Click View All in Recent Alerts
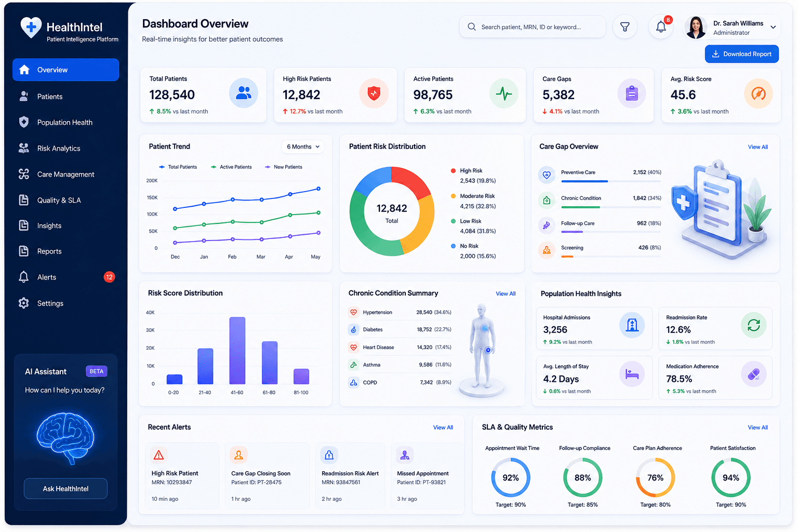This screenshot has height=532, width=798. (x=443, y=428)
